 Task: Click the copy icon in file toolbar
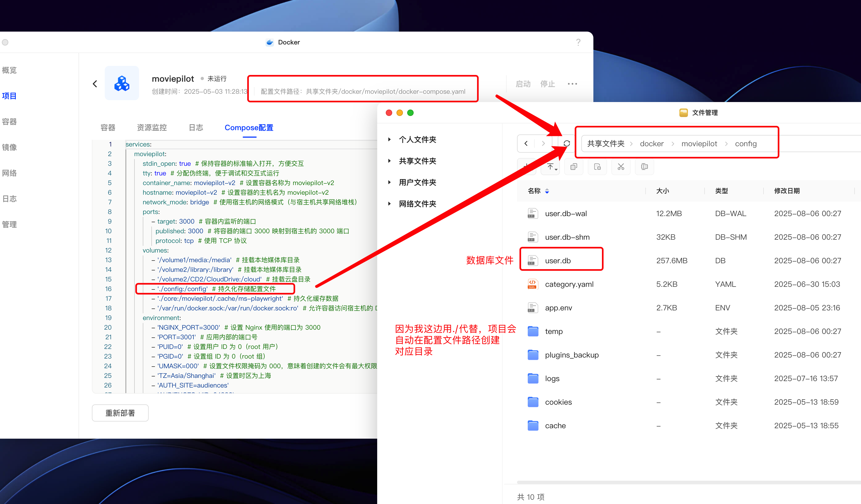coord(574,167)
